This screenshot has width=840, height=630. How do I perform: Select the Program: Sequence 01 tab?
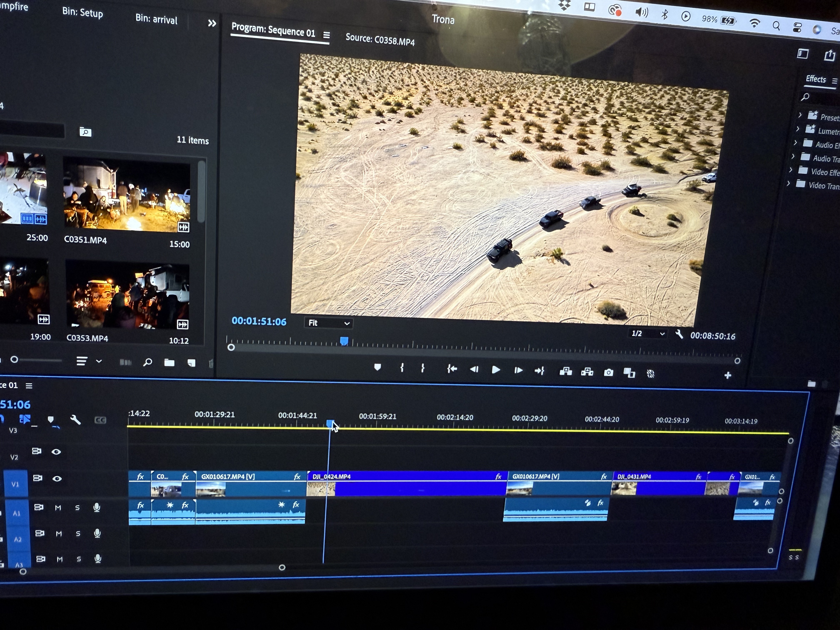tap(273, 30)
